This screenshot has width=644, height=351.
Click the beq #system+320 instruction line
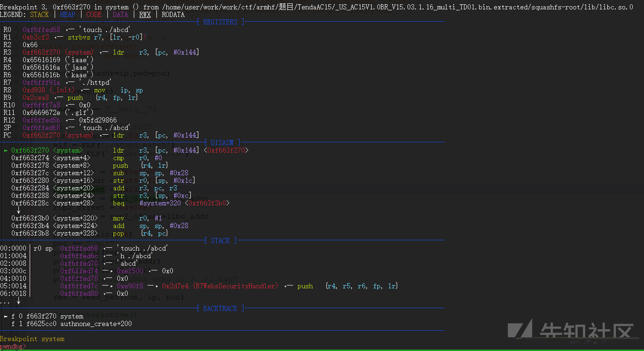[121, 203]
